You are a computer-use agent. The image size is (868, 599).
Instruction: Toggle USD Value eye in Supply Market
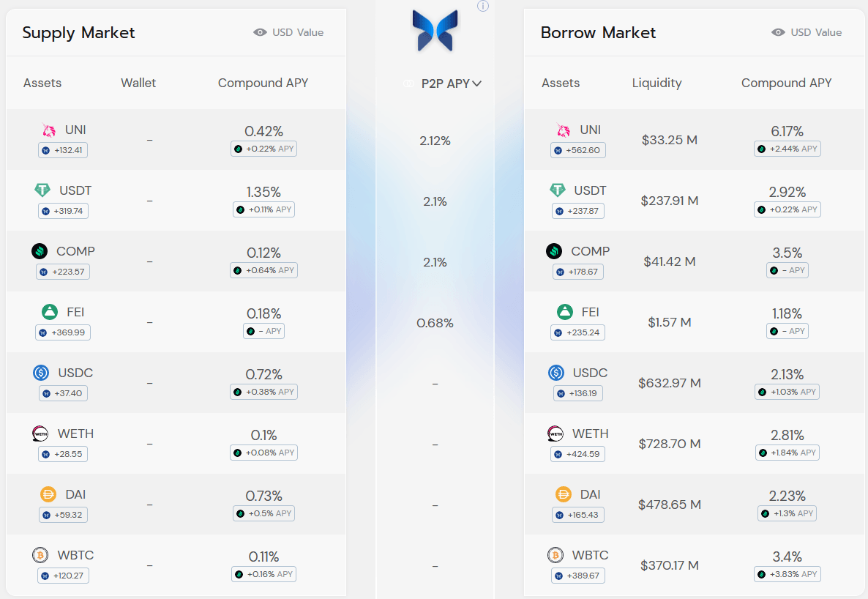(x=260, y=33)
